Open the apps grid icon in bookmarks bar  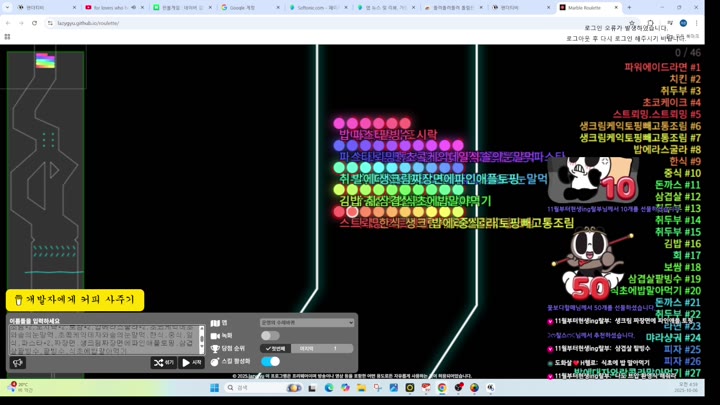pyautogui.click(x=7, y=37)
